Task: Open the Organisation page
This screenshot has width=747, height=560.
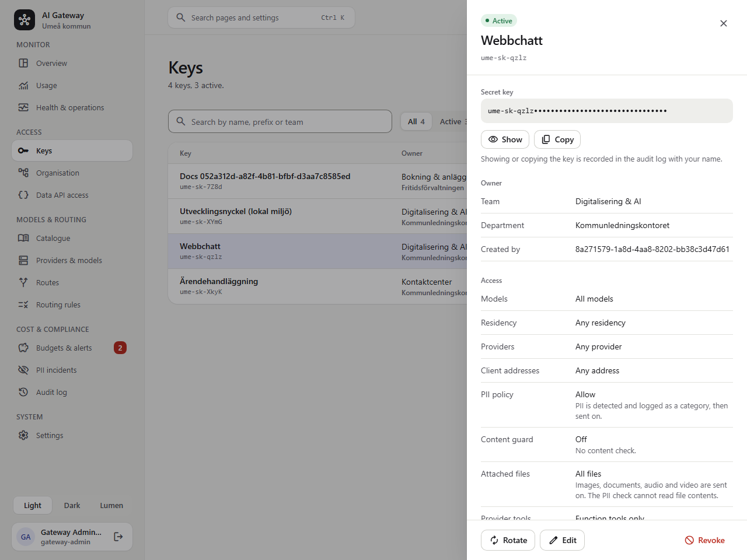Action: click(x=72, y=173)
